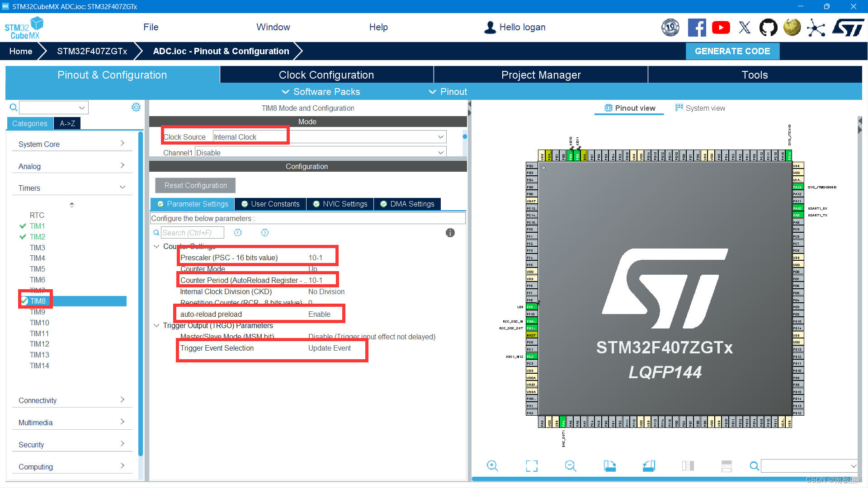
Task: Rotate the chip clockwise using rotate icon
Action: [x=609, y=465]
